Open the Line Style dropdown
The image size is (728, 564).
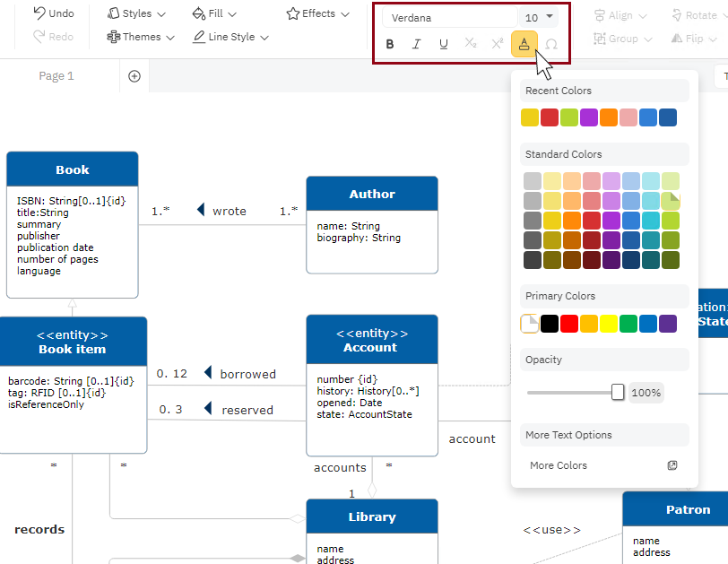(x=230, y=37)
